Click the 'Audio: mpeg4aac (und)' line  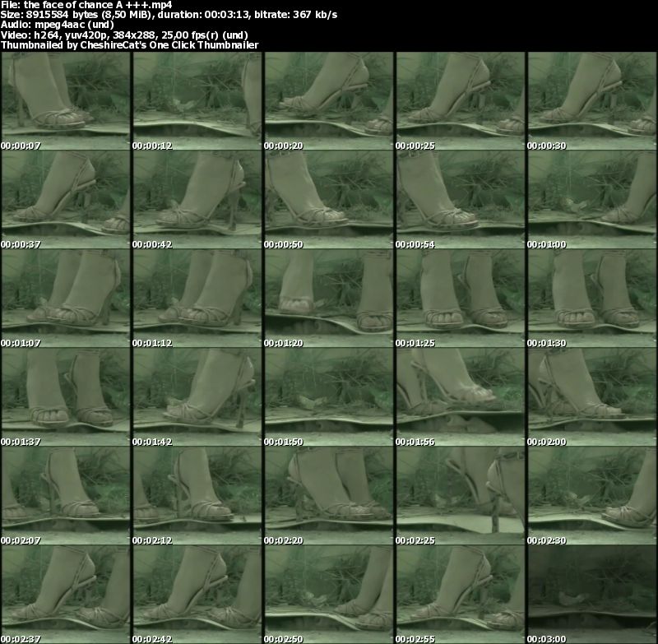[57, 25]
